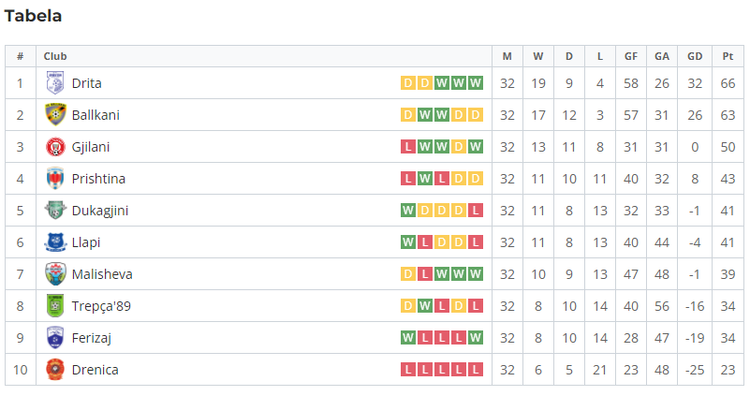
Task: Click the Malisheva team name
Action: 102,274
